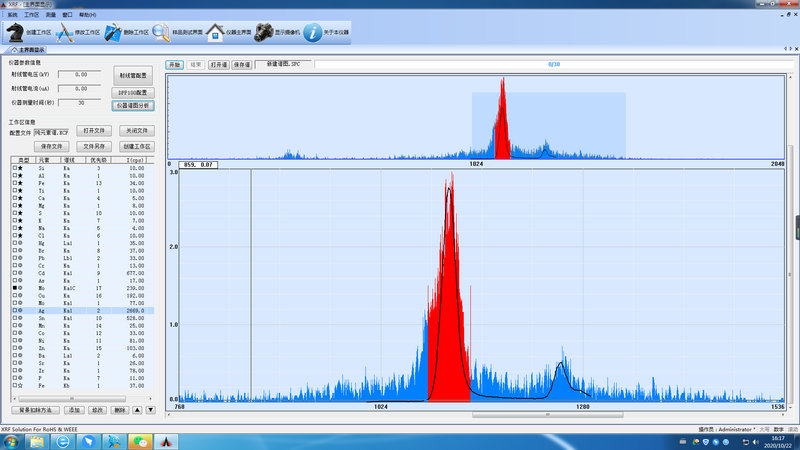The width and height of the screenshot is (800, 450).
Task: Click the chess knight 创建工作区 icon
Action: coord(17,32)
